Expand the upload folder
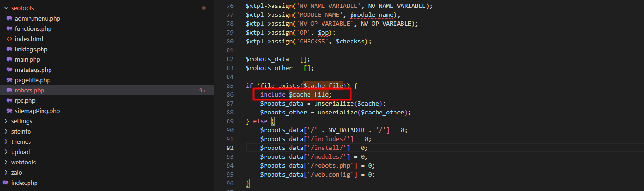The image size is (644, 191). (x=6, y=152)
